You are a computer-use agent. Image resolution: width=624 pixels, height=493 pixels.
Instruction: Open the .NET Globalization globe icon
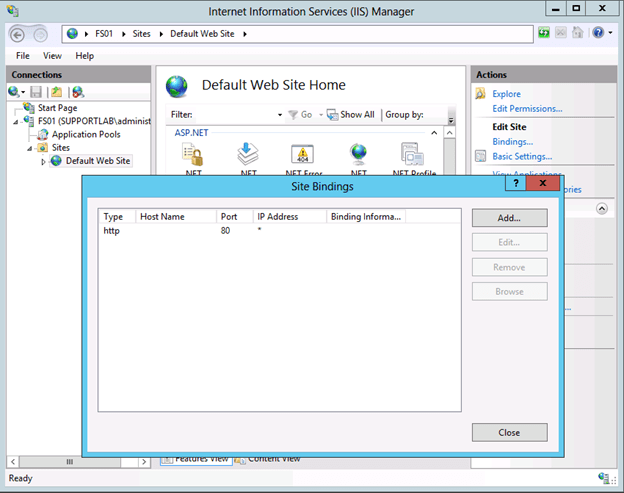pos(358,154)
